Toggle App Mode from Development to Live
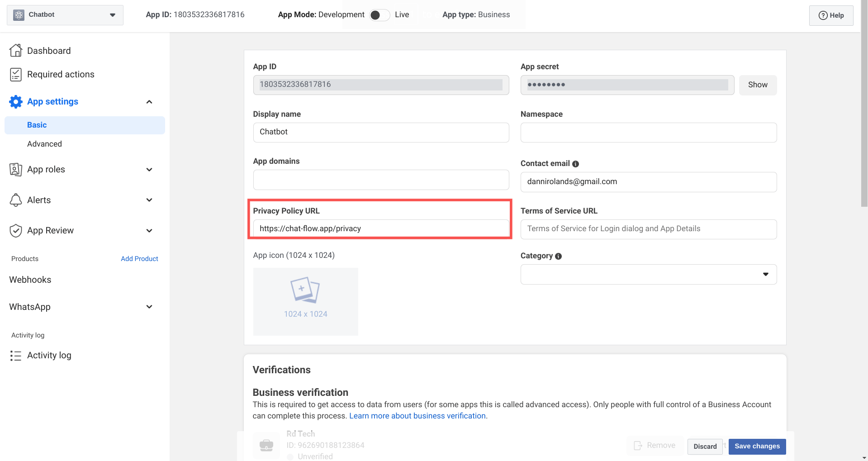 (379, 15)
